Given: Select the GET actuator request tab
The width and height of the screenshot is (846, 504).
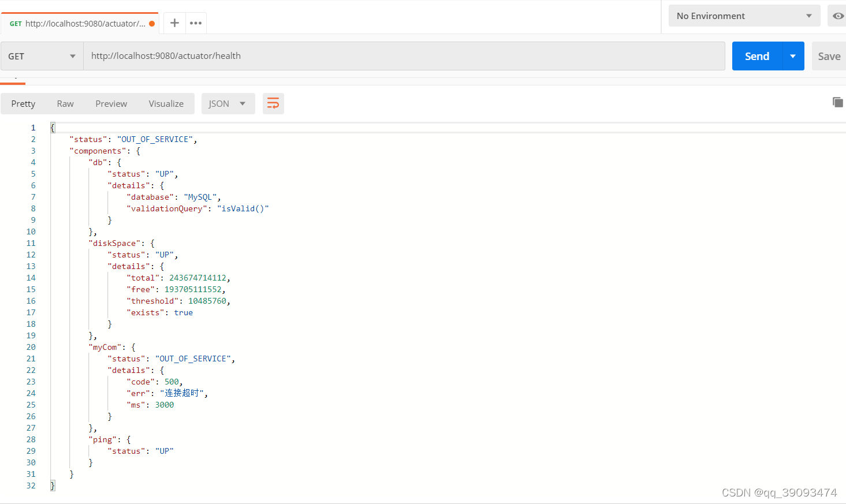Looking at the screenshot, I should (x=80, y=24).
